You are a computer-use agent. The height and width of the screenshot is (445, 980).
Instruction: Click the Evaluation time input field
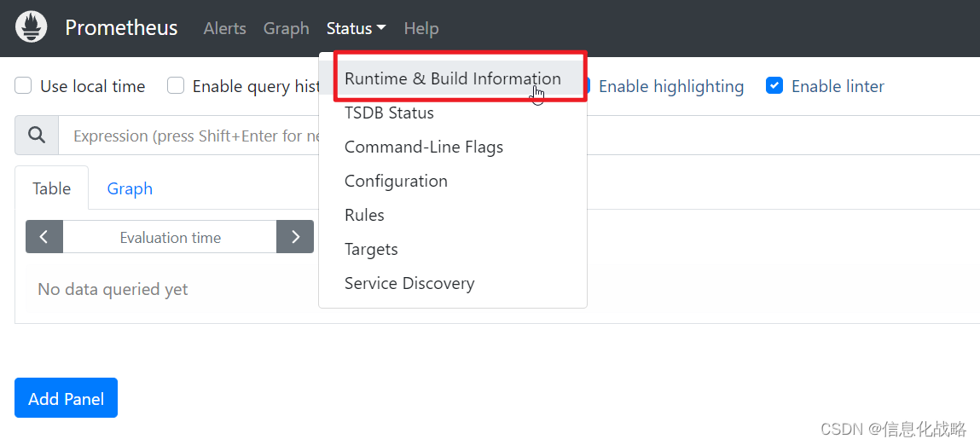click(170, 237)
